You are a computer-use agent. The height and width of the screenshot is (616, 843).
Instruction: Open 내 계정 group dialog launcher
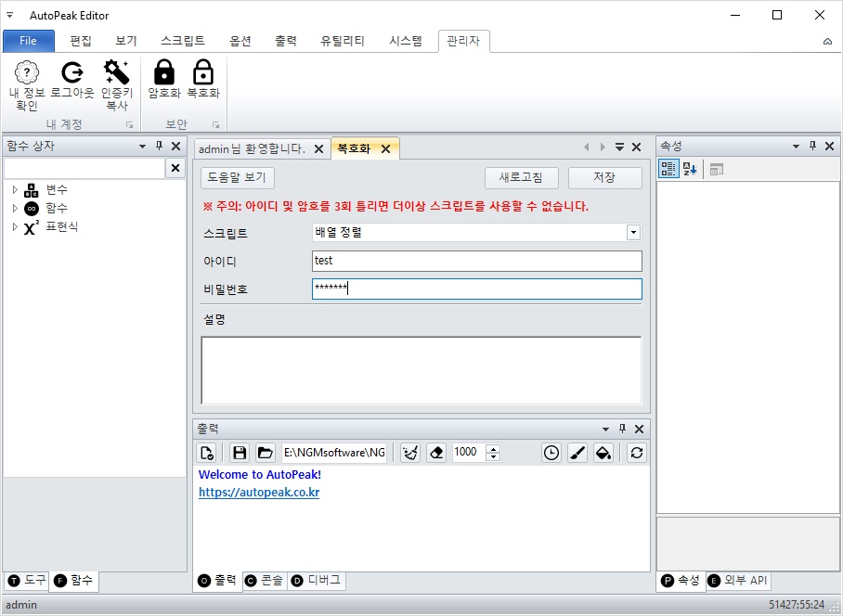click(130, 124)
